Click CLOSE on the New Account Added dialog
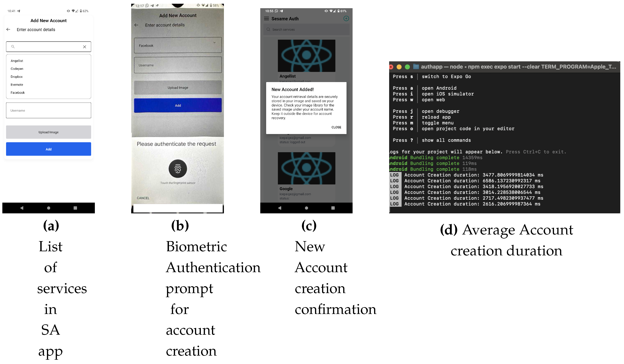 [x=336, y=127]
